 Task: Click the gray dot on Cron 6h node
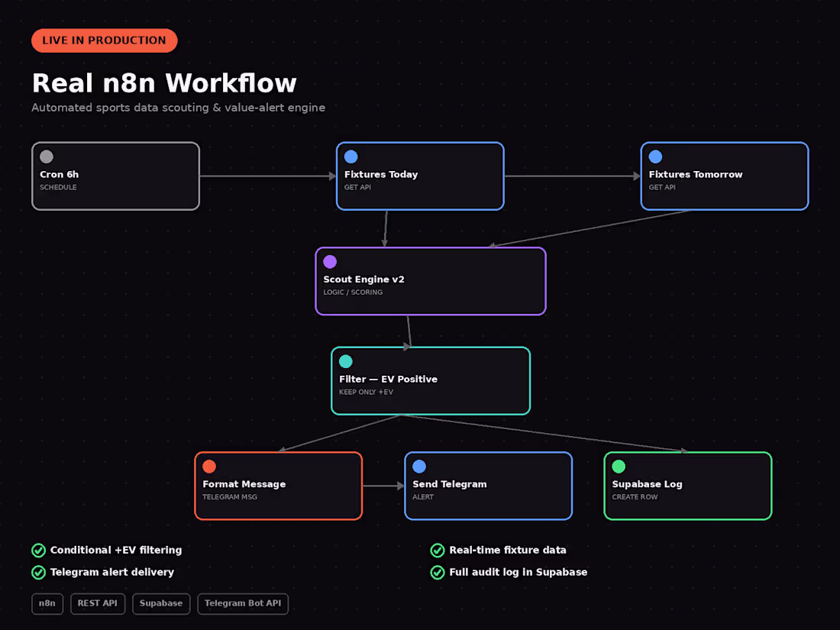[47, 157]
